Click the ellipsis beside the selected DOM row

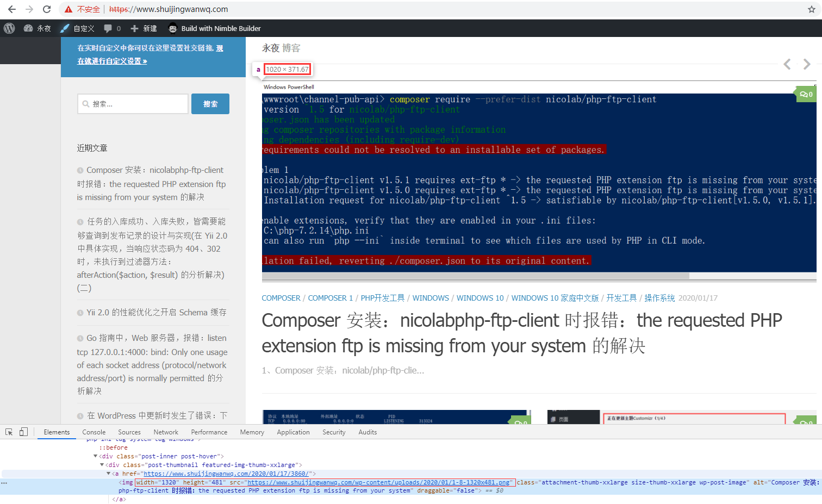[x=4, y=483]
